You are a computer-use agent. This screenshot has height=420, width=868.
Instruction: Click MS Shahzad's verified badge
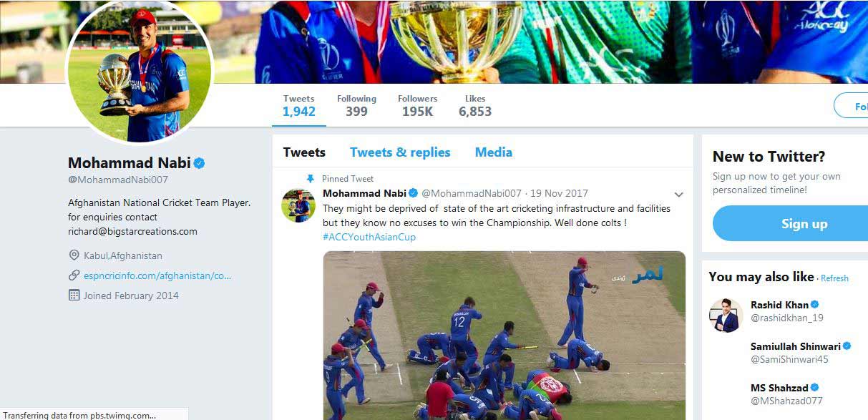click(814, 388)
